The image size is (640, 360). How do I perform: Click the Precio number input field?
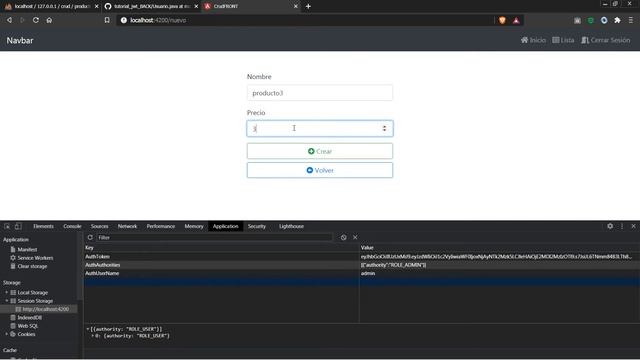[320, 128]
